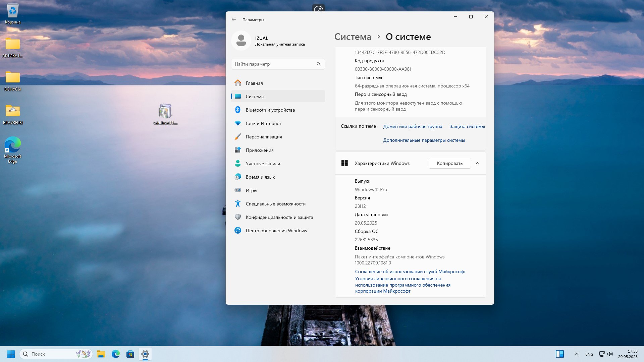Click the taskbar Поиск box

click(x=56, y=354)
